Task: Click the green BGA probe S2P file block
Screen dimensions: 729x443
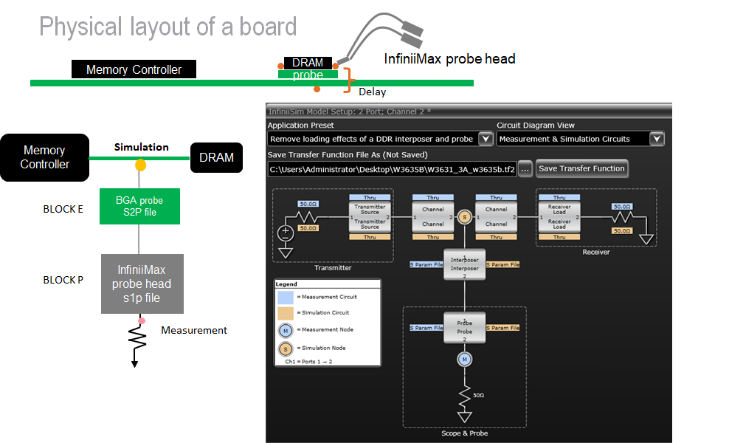Action: 139,206
